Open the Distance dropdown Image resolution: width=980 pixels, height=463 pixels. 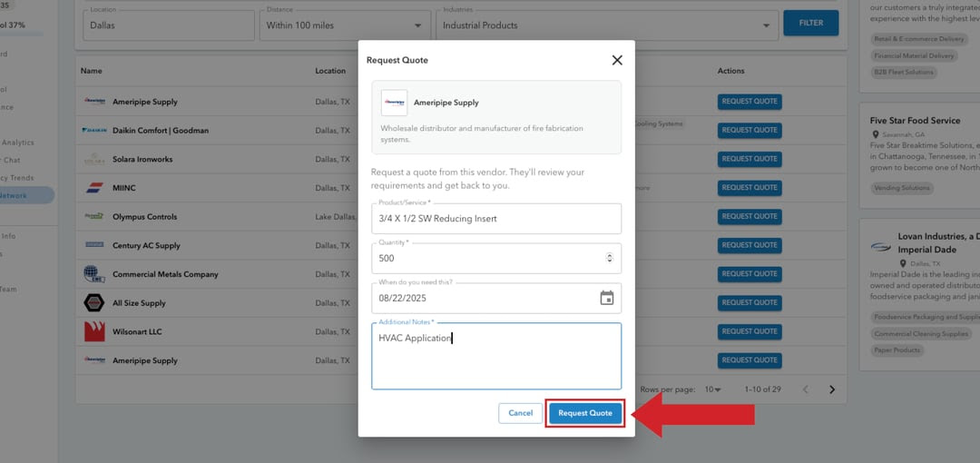tap(345, 25)
